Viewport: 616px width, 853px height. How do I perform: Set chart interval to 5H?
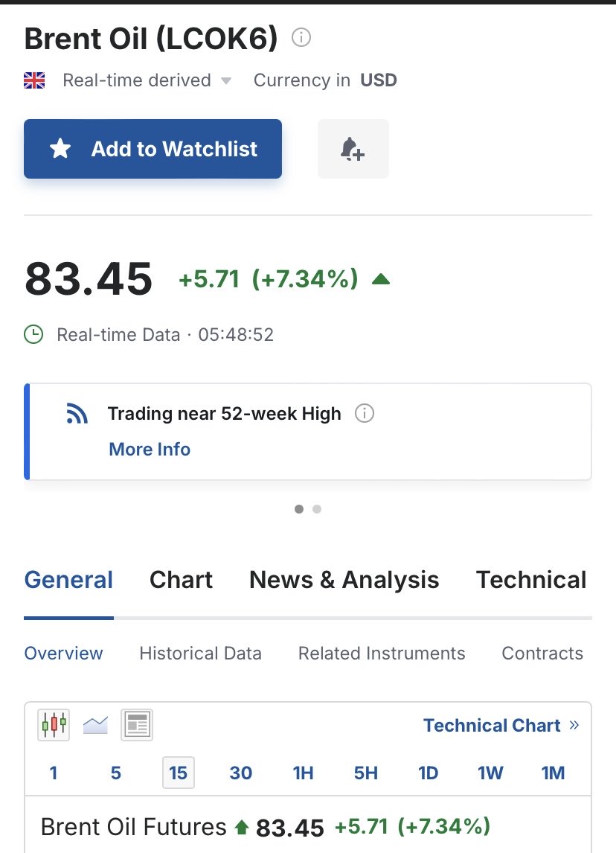point(366,773)
